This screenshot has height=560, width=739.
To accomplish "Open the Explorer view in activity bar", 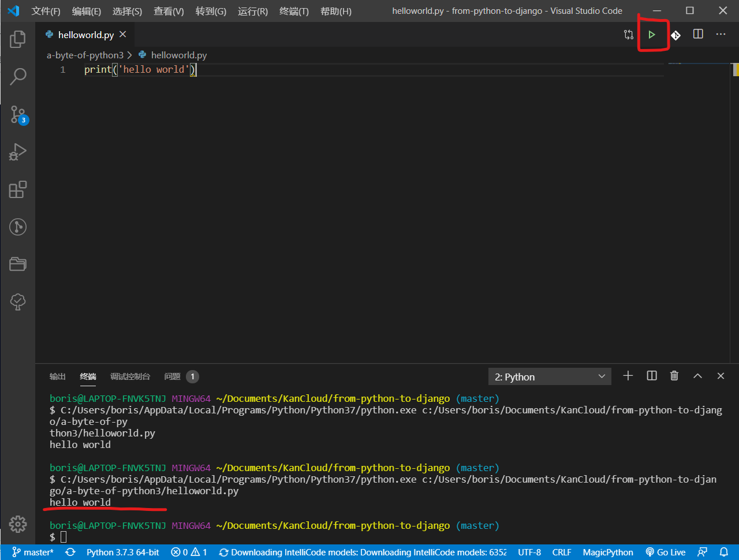I will tap(18, 39).
